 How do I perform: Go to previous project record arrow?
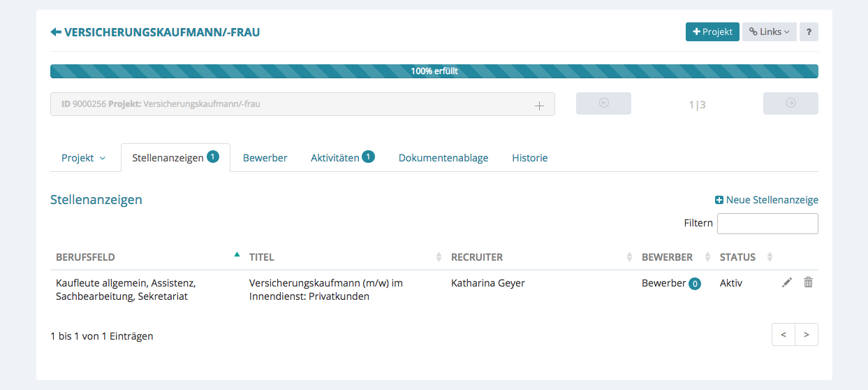tap(603, 103)
